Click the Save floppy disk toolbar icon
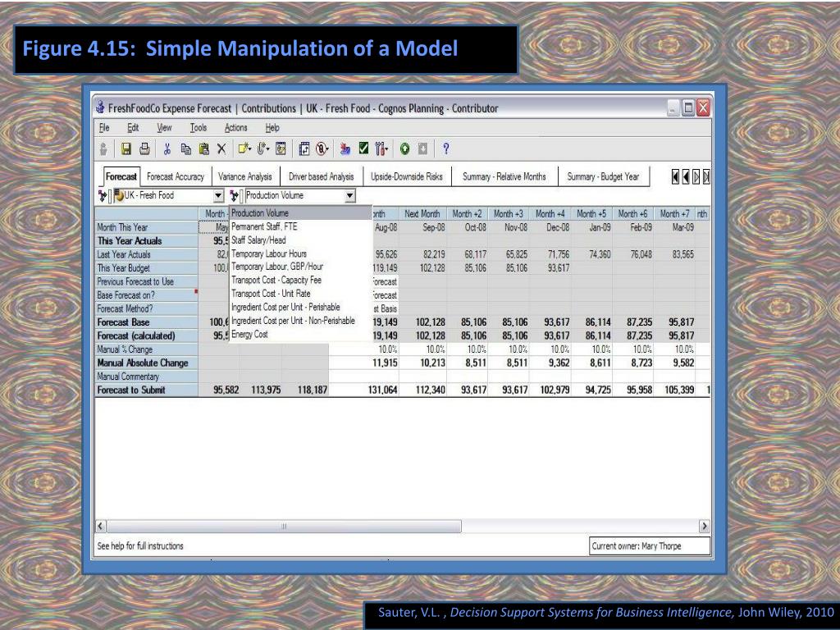Image resolution: width=840 pixels, height=630 pixels. (126, 149)
